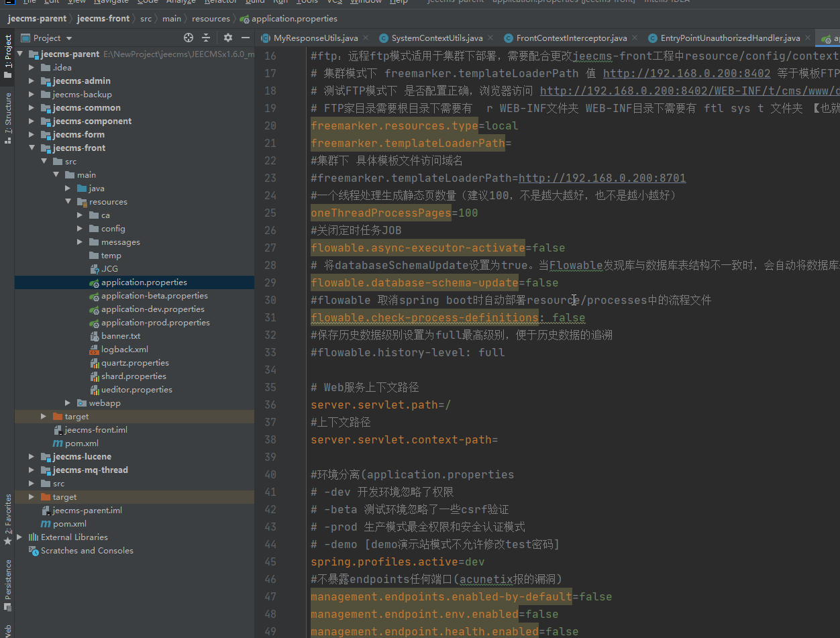Click line 45 spring.profiles.active=dev in editor

pyautogui.click(x=397, y=562)
